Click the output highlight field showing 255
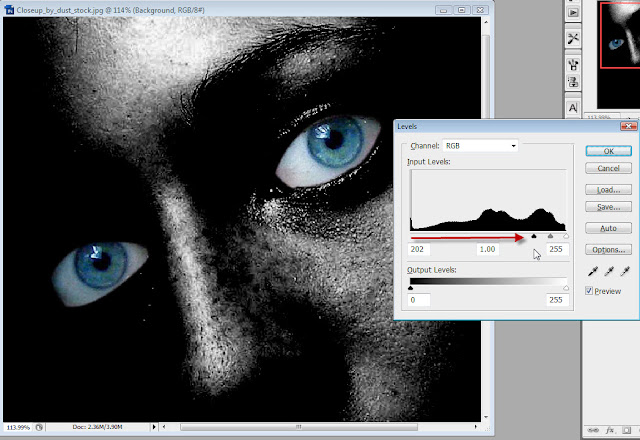 (558, 300)
